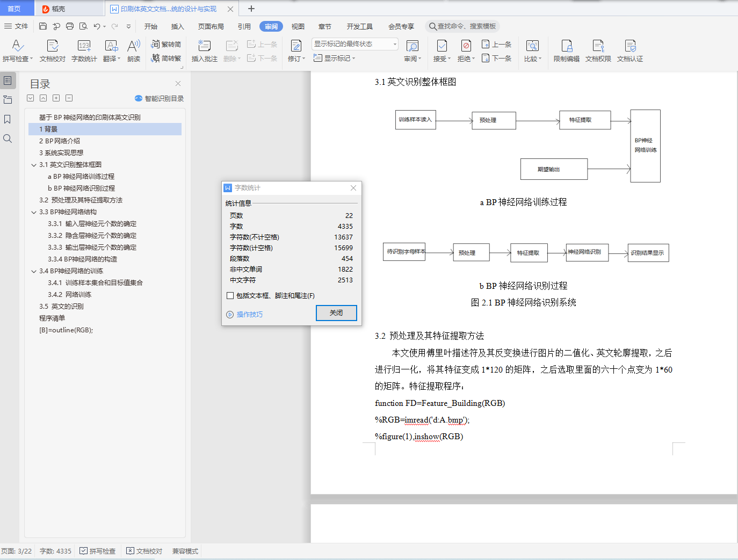Click 插入批注 to add a comment

pos(205,51)
